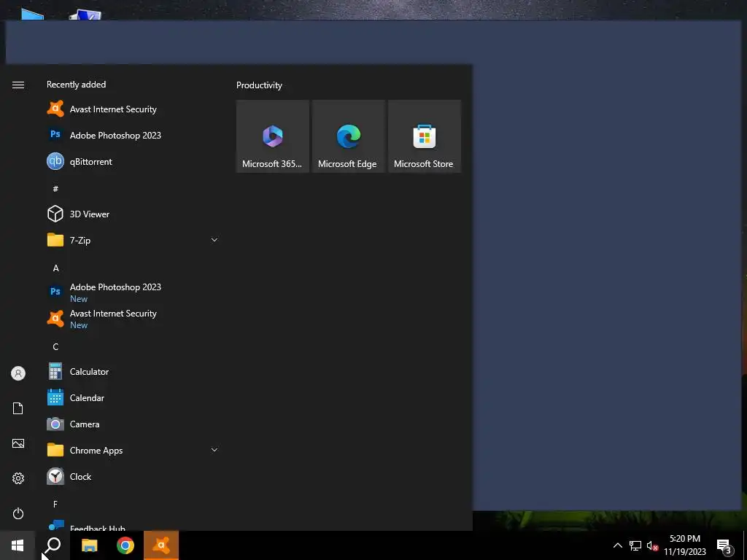Open Pictures from Start sidebar
This screenshot has width=747, height=560.
18,443
